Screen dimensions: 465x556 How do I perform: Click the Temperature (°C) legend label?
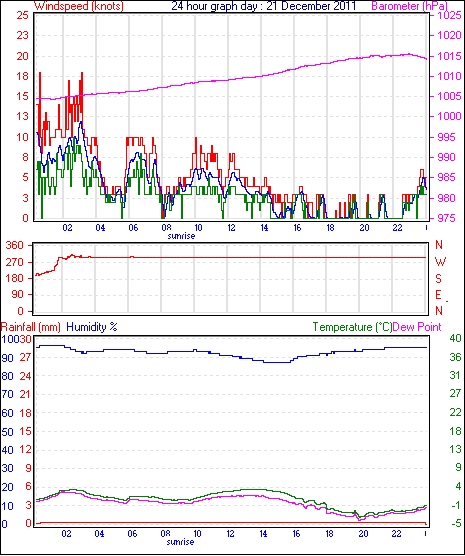click(351, 327)
